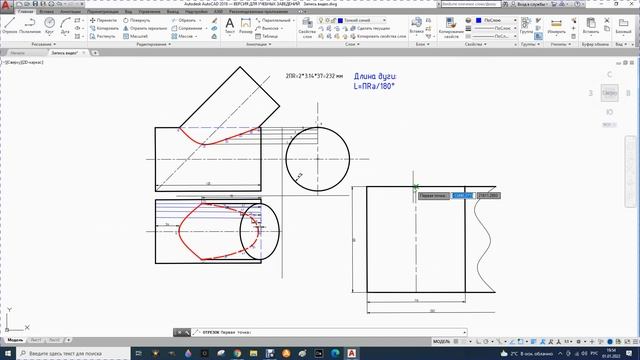640x360 pixels.
Task: Toggle object snap in status bar
Action: [520, 342]
